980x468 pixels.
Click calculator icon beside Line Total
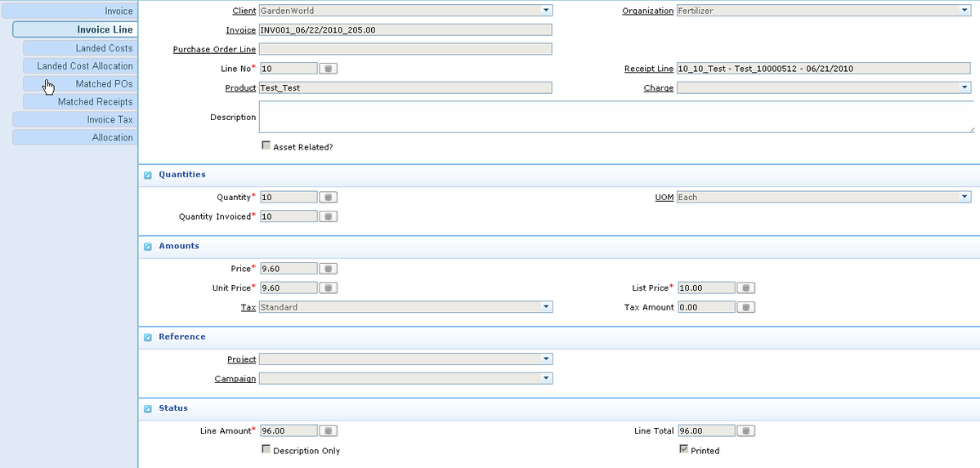tap(745, 430)
